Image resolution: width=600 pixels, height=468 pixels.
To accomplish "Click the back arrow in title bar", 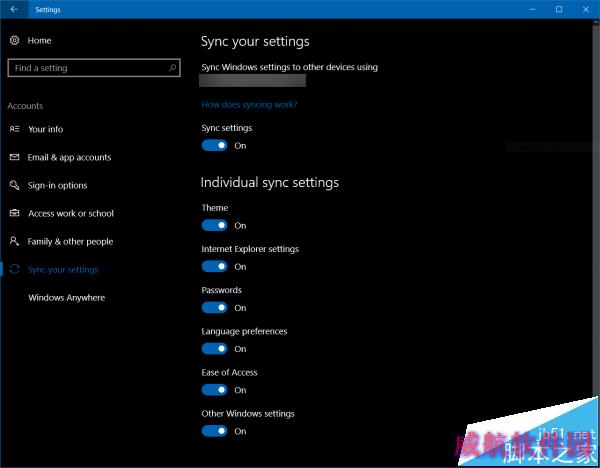I will tap(13, 9).
